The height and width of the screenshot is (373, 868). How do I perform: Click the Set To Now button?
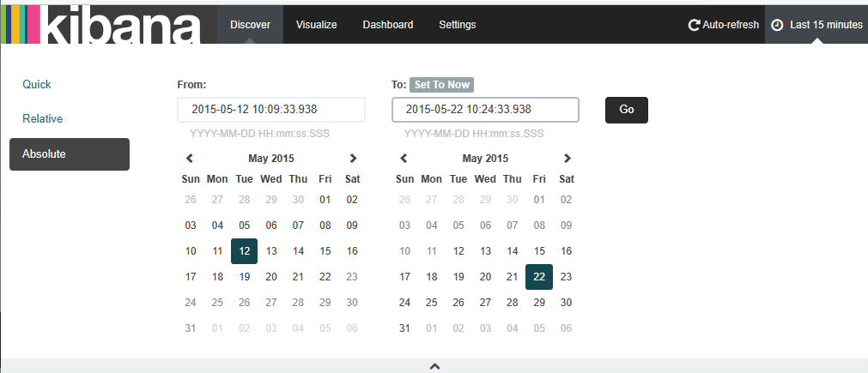coord(442,85)
